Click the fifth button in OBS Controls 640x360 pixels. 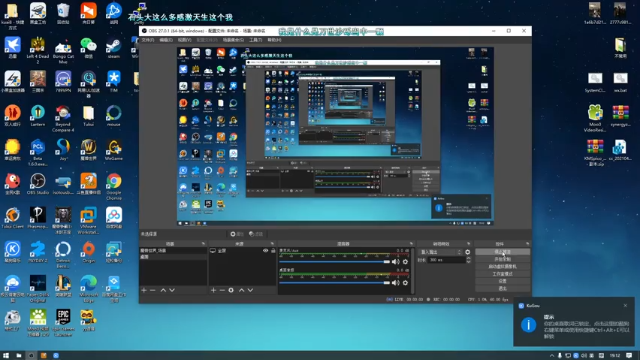tap(502, 281)
